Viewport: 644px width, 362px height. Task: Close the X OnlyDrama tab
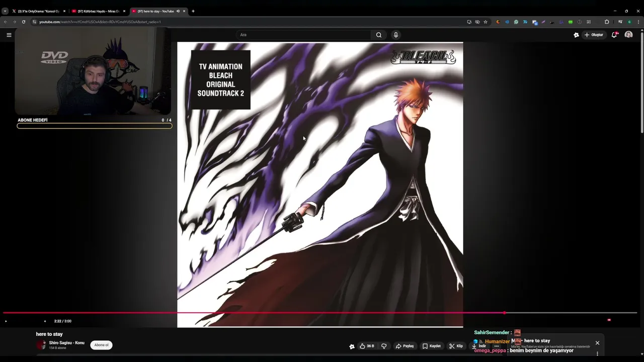click(x=64, y=11)
